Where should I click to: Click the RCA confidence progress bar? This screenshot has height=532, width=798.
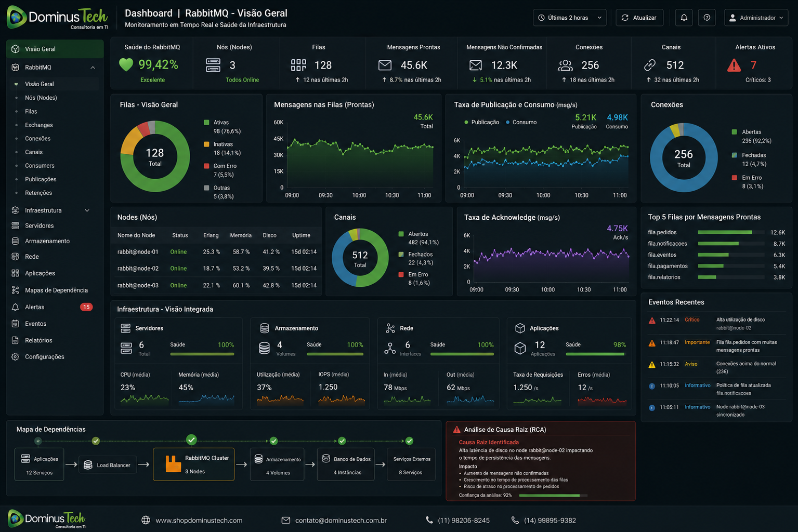click(x=553, y=496)
